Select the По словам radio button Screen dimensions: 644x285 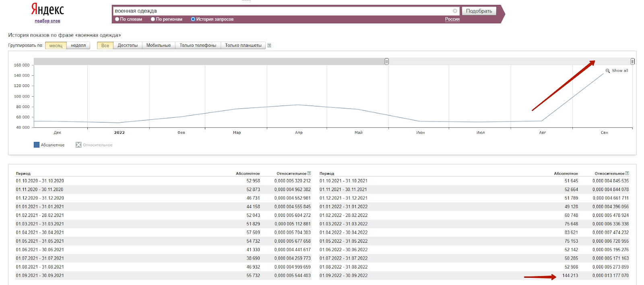coord(117,19)
